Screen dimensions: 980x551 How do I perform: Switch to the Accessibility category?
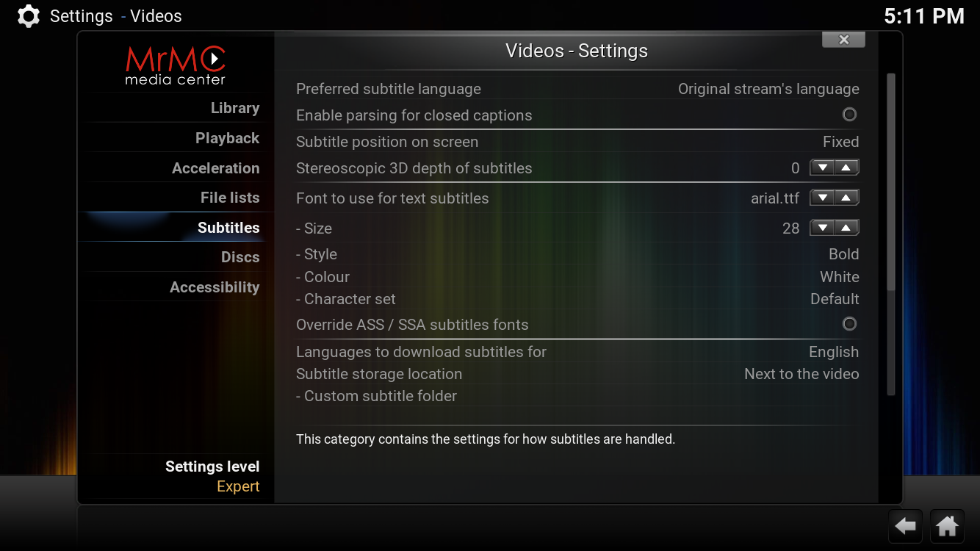pos(214,287)
